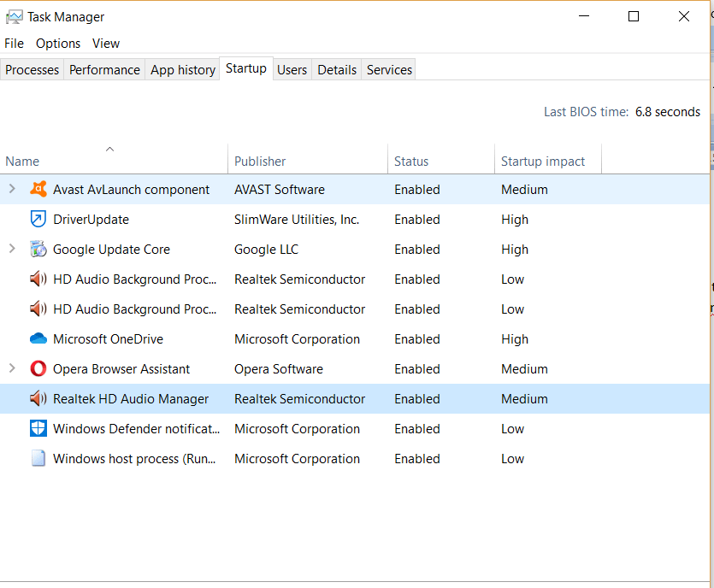The image size is (714, 588).
Task: Select the Windows Defender notification shield icon
Action: click(x=38, y=429)
